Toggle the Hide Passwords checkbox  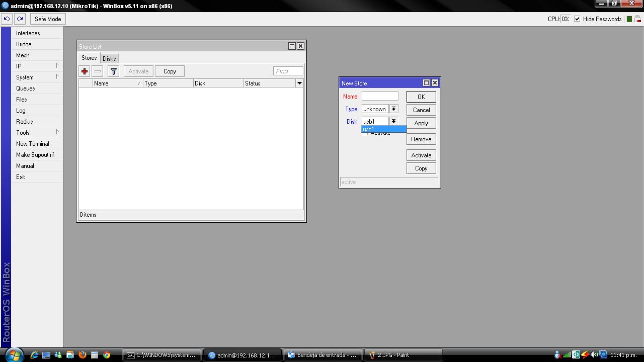(x=577, y=19)
